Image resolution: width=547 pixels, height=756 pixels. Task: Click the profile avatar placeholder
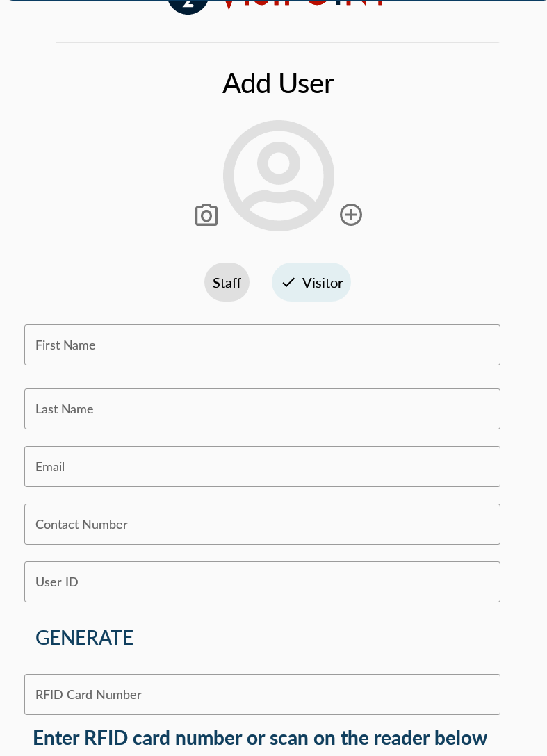(x=279, y=175)
